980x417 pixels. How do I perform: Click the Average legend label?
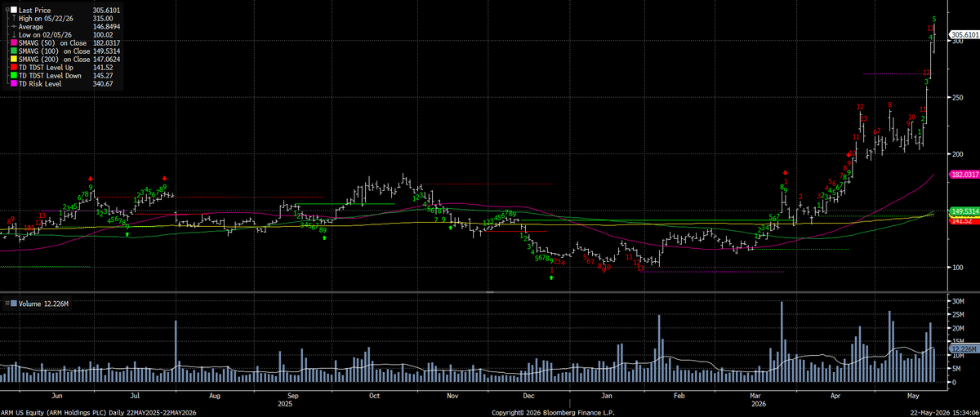pos(30,26)
